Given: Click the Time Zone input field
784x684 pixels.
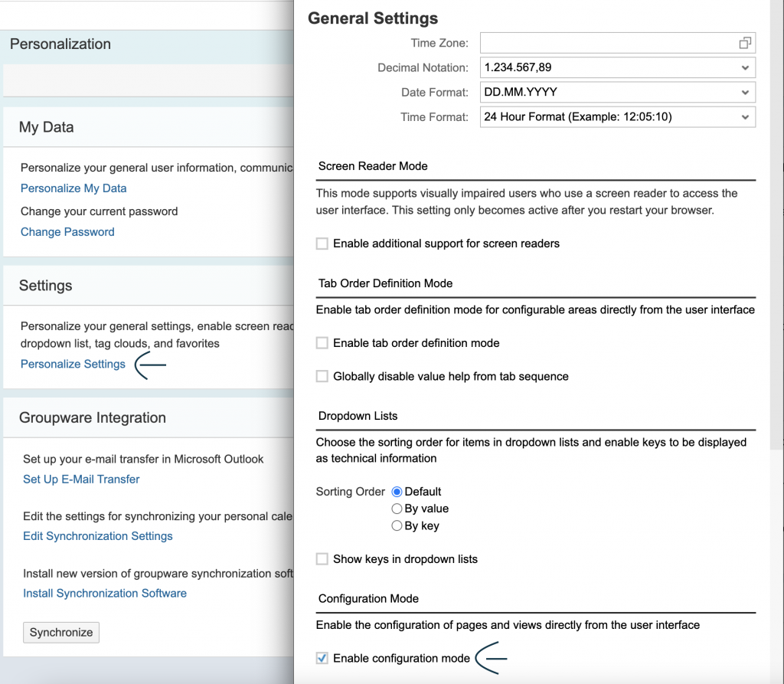Looking at the screenshot, I should 618,43.
